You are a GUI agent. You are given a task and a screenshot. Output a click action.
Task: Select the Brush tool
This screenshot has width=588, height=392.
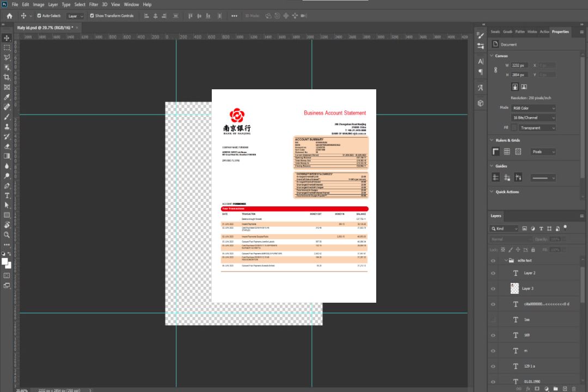[7, 117]
